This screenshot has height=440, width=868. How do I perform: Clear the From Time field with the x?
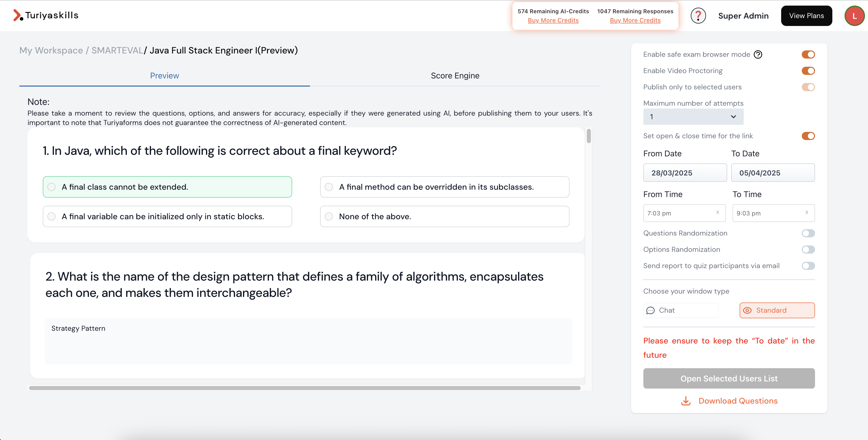[x=718, y=212]
